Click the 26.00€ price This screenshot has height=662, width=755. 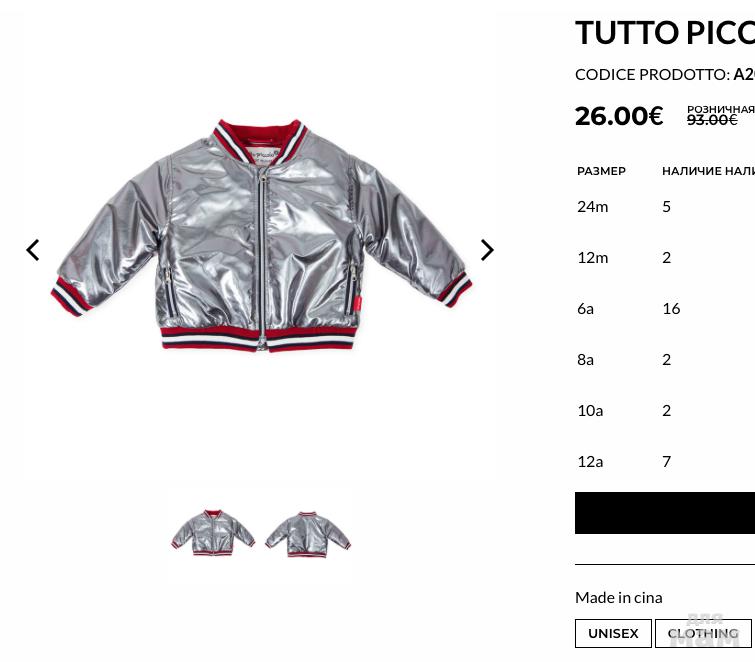619,117
